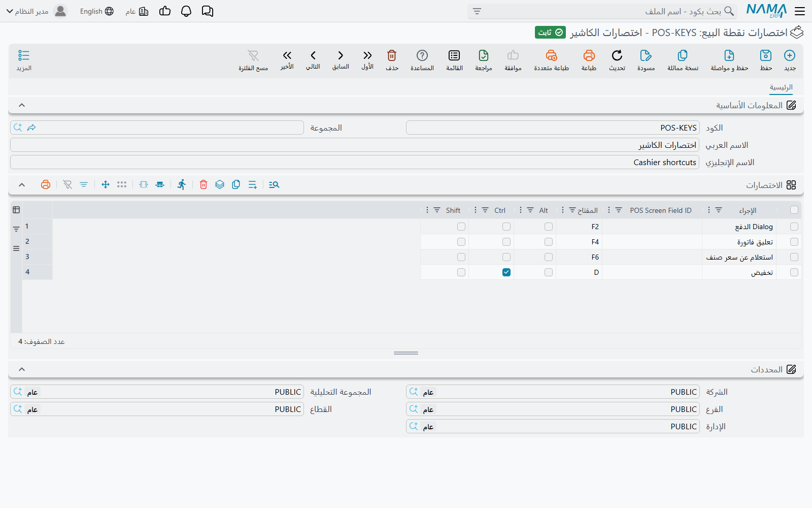
Task: Collapse the المحددات section
Action: 22,369
